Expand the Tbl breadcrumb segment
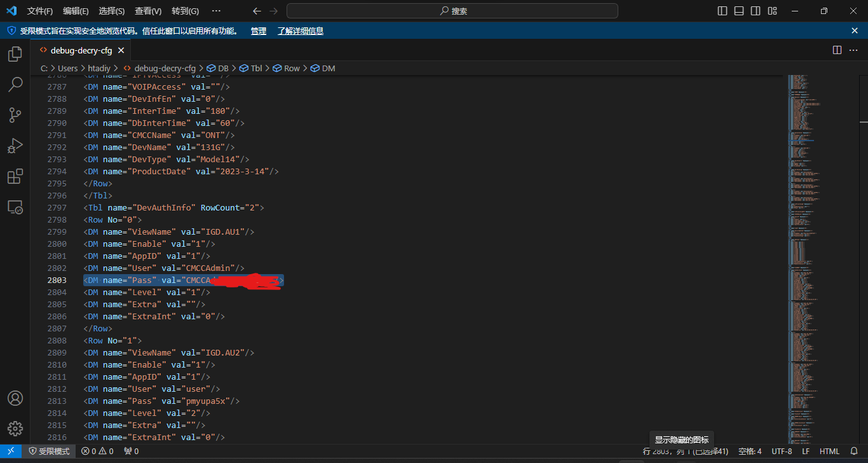Image resolution: width=868 pixels, height=463 pixels. pyautogui.click(x=256, y=68)
